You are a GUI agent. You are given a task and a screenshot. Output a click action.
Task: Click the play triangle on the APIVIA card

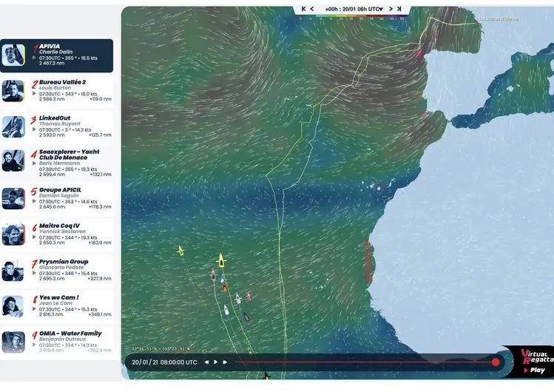[x=34, y=58]
